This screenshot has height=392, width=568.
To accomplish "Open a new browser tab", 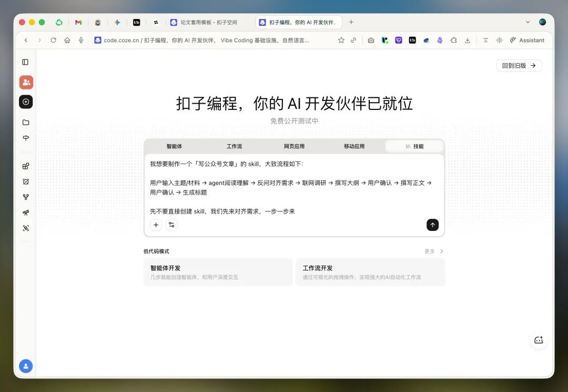I will tap(351, 23).
